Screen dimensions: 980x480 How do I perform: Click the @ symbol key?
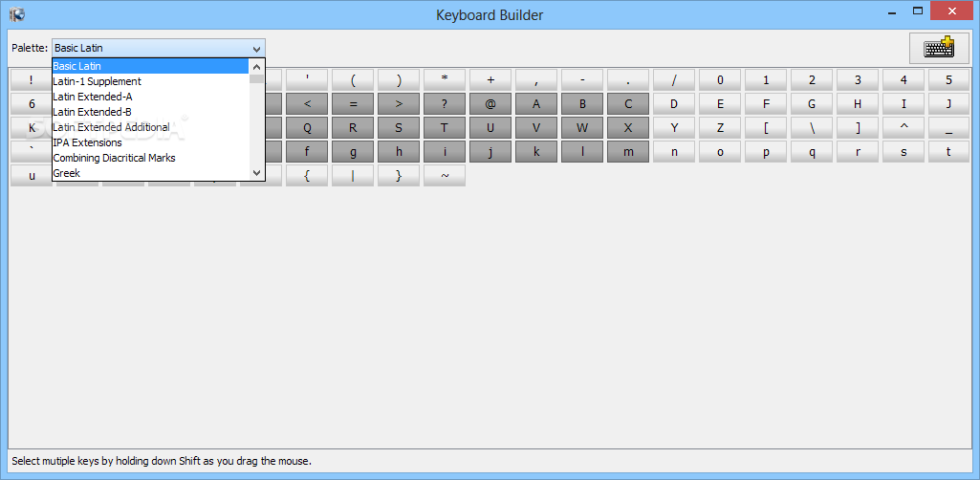pyautogui.click(x=490, y=104)
